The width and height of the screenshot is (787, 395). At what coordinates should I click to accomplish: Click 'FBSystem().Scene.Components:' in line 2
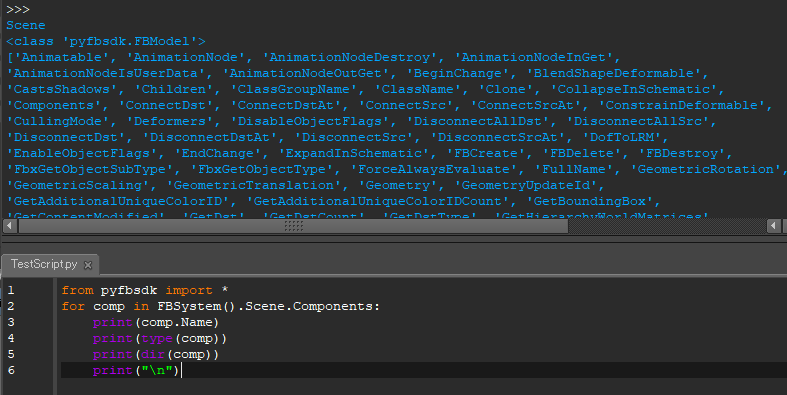[269, 306]
